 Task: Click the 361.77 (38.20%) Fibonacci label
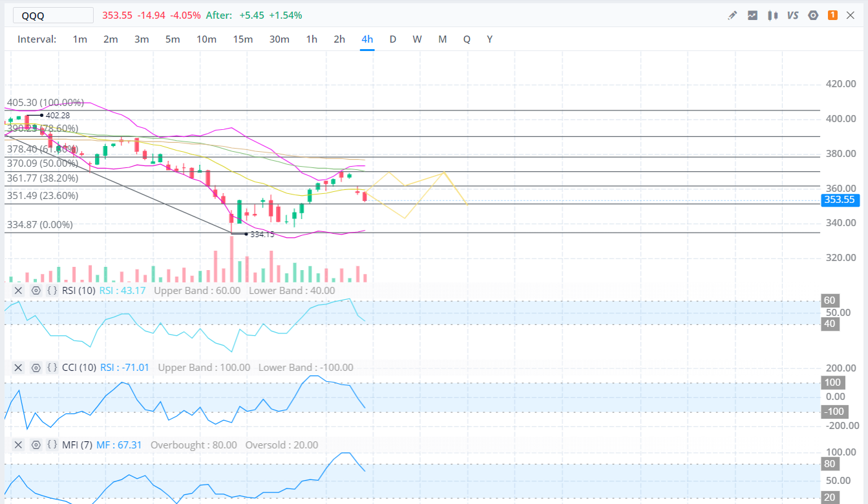coord(42,178)
